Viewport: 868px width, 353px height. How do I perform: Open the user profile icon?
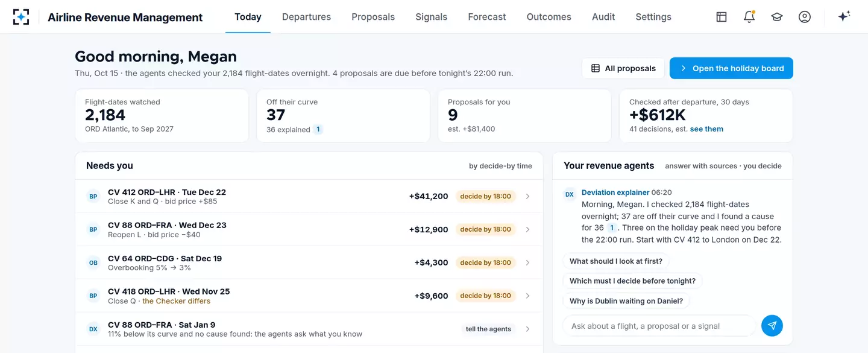coord(805,17)
